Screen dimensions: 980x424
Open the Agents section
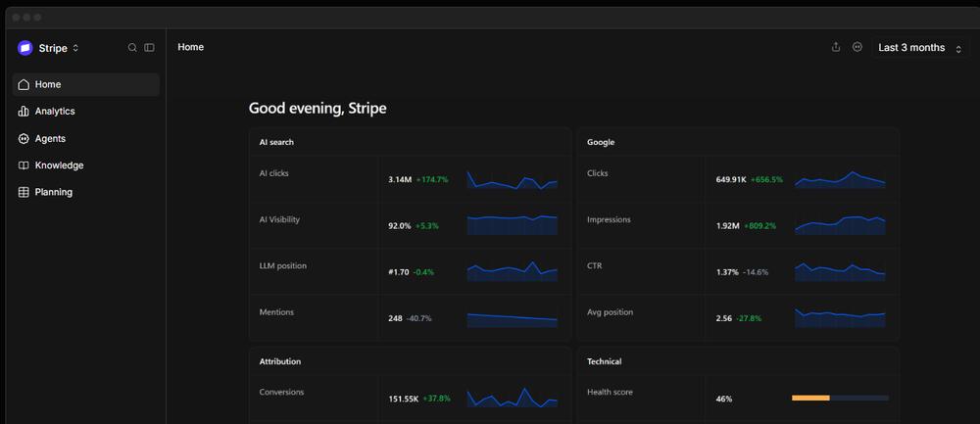click(x=85, y=139)
